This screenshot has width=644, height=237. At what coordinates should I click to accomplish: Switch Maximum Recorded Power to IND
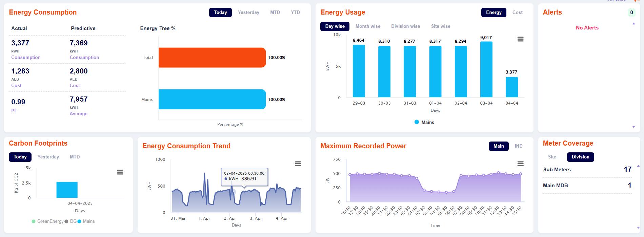(519, 146)
